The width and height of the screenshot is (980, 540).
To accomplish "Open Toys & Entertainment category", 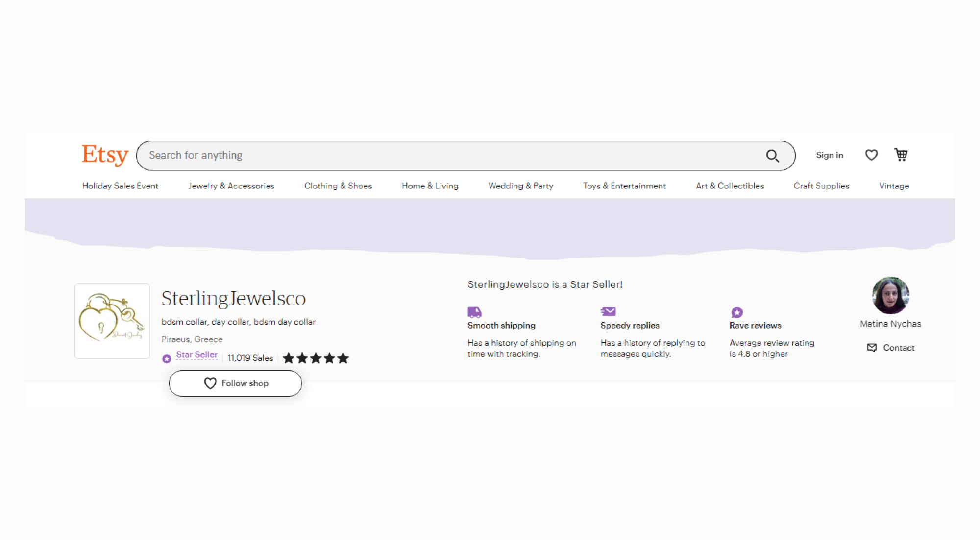I will click(624, 186).
